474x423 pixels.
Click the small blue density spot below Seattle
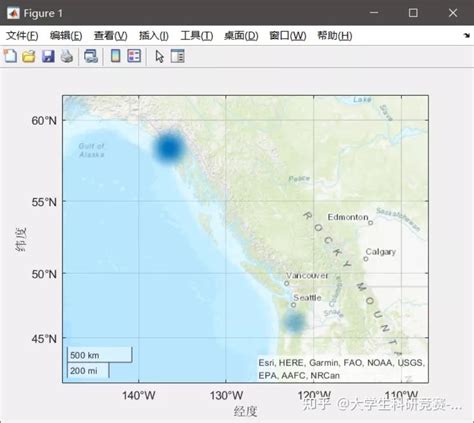(x=295, y=322)
